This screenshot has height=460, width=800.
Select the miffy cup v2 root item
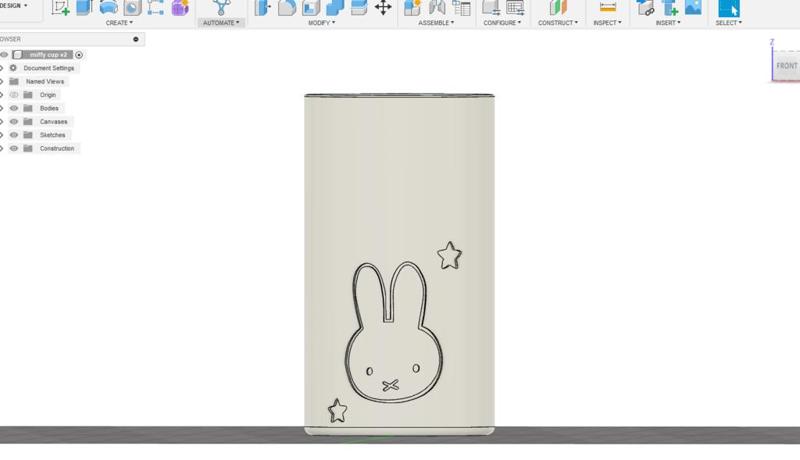pyautogui.click(x=47, y=55)
